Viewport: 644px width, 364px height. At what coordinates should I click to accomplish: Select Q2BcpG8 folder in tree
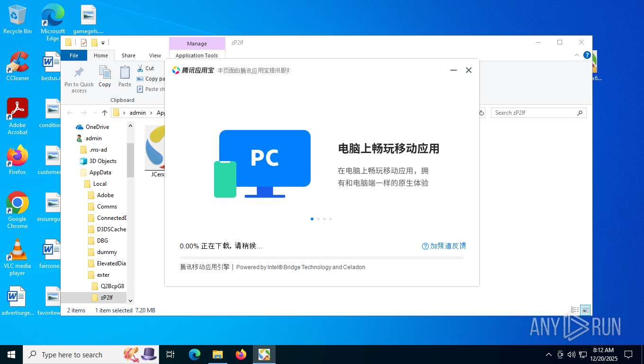(112, 286)
